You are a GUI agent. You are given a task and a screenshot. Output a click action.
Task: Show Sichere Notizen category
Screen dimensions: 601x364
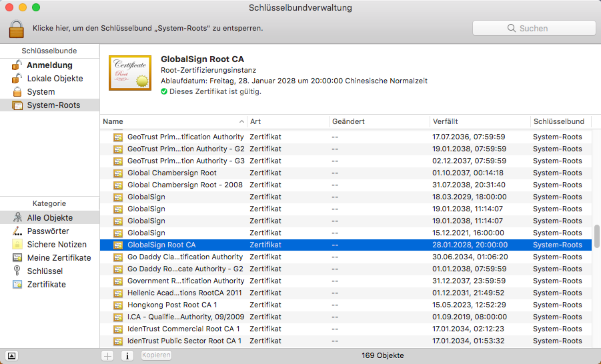50,245
